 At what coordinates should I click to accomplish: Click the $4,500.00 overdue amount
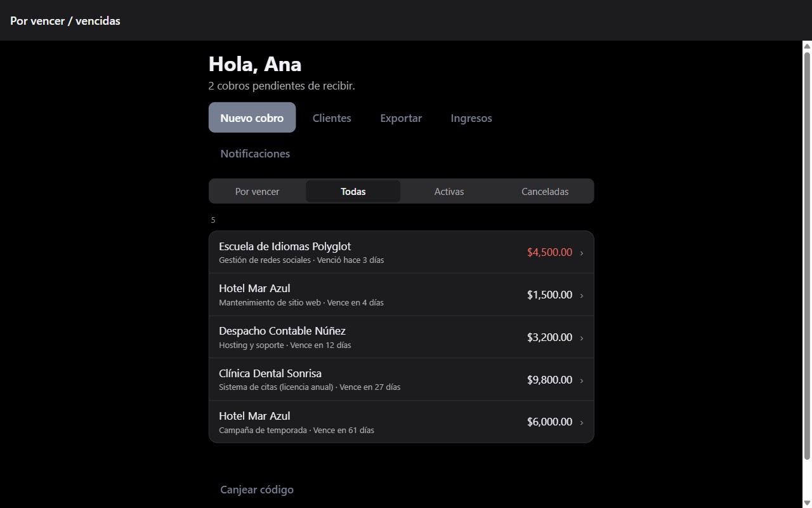[549, 252]
